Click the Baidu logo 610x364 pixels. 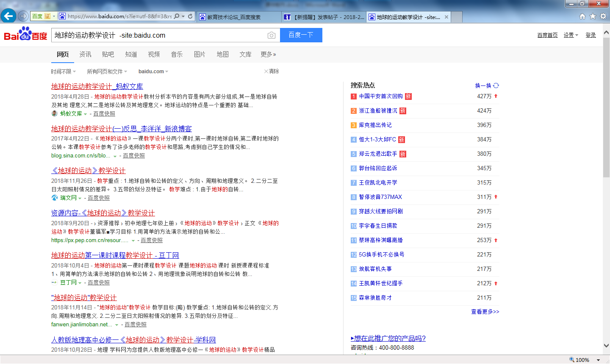click(25, 34)
